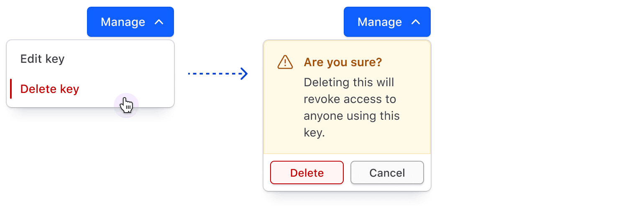Confirm with the red Delete button
The width and height of the screenshot is (644, 211).
307,172
